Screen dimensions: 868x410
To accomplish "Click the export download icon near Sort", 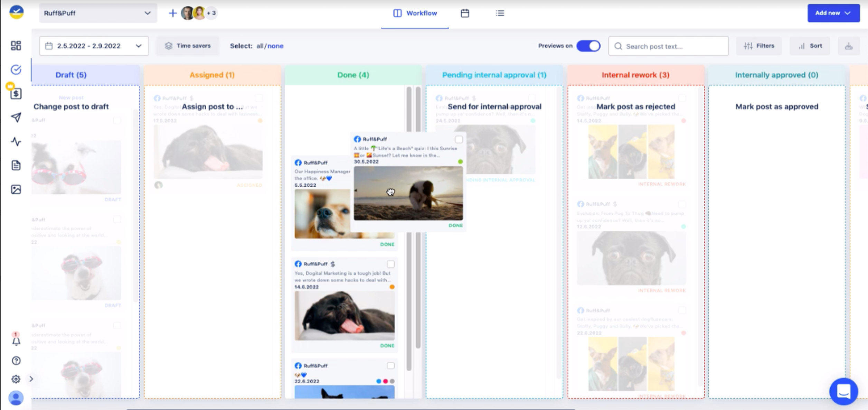I will coord(848,45).
